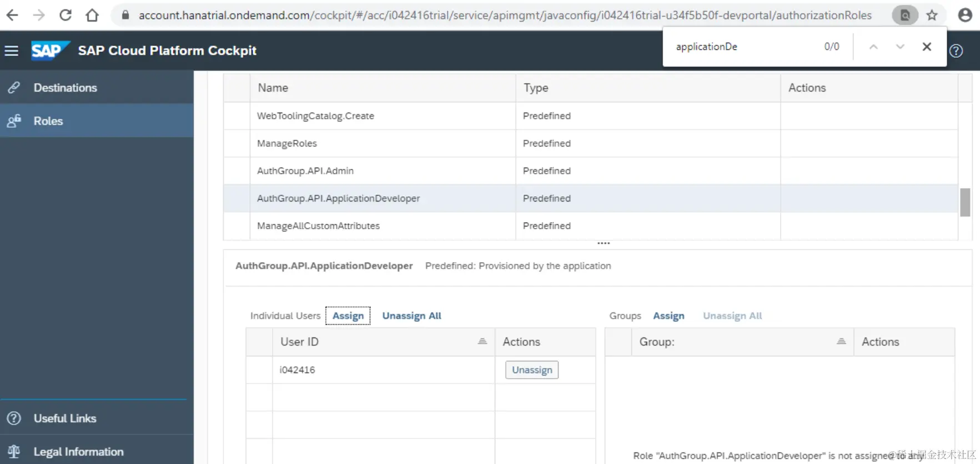Click the browser forward arrow

point(39,15)
